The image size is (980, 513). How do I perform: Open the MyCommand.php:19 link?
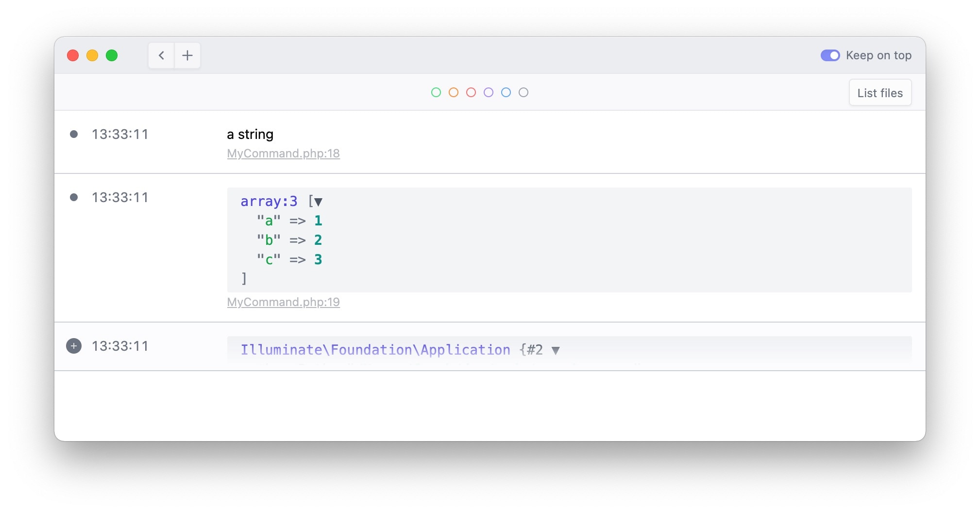pyautogui.click(x=284, y=302)
